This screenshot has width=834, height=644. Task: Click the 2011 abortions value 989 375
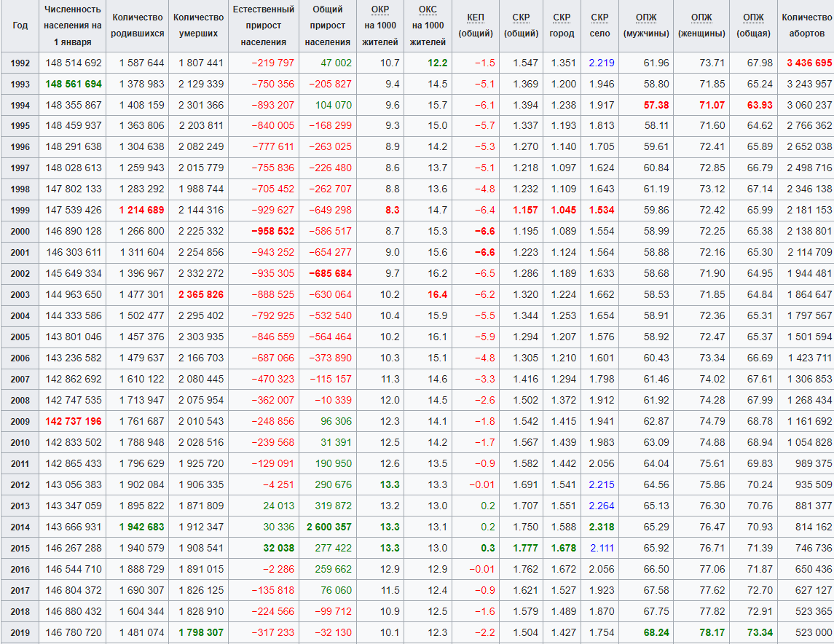(x=814, y=464)
